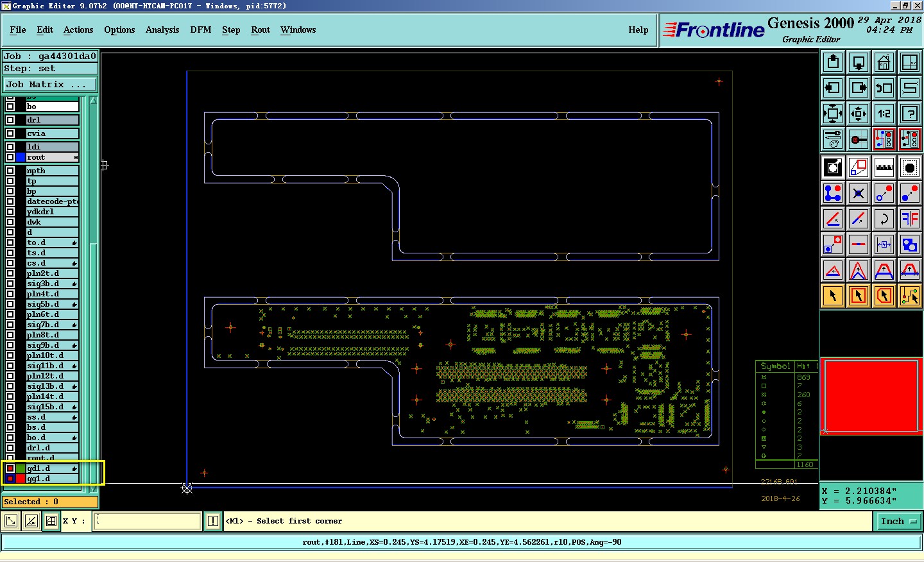This screenshot has width=924, height=562.
Task: Click the X Y coordinate input field
Action: coord(148,521)
